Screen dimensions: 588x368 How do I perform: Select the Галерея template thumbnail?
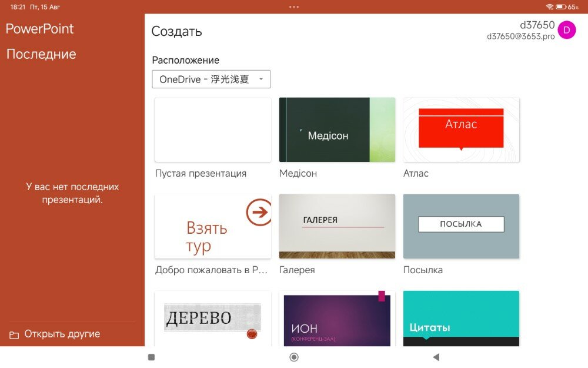tap(337, 226)
